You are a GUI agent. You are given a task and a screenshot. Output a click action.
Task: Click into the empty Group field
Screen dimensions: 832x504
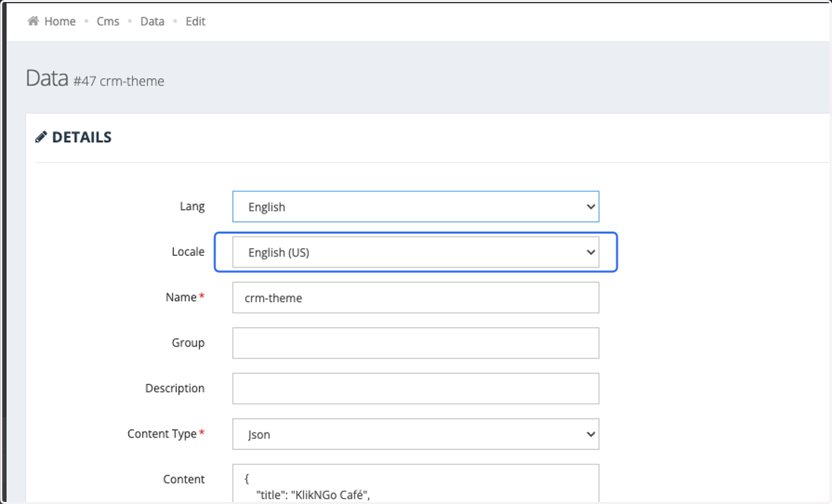(x=416, y=343)
